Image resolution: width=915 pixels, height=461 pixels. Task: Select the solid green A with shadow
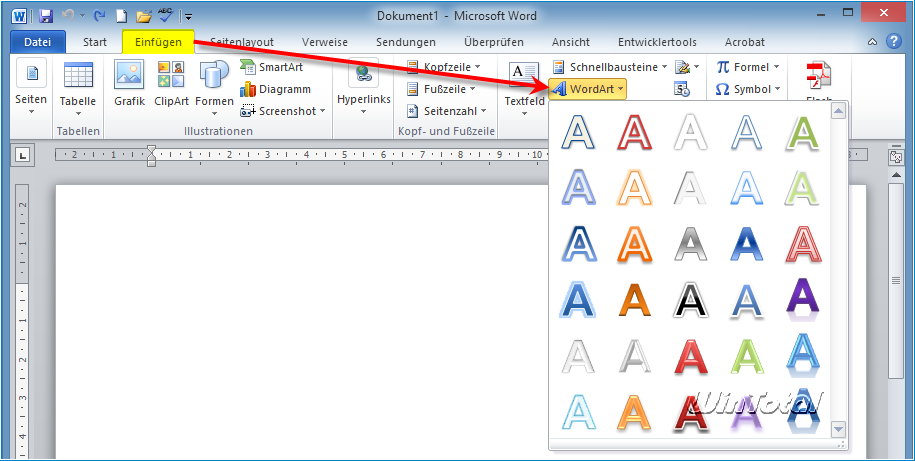pos(803,132)
